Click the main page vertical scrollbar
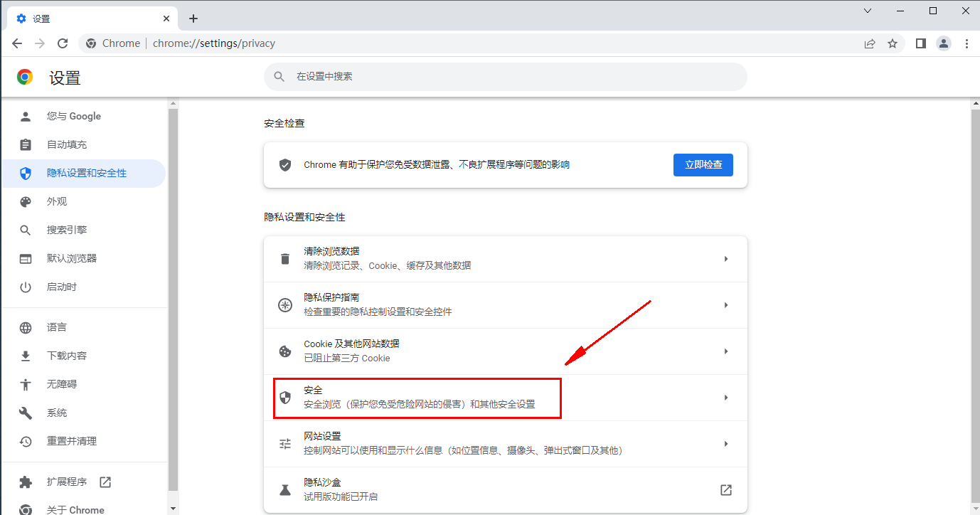 click(975, 304)
